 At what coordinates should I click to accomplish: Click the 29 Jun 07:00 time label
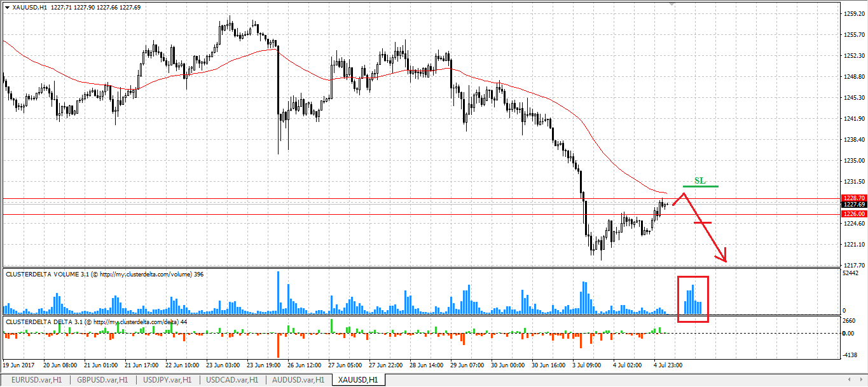pyautogui.click(x=469, y=366)
